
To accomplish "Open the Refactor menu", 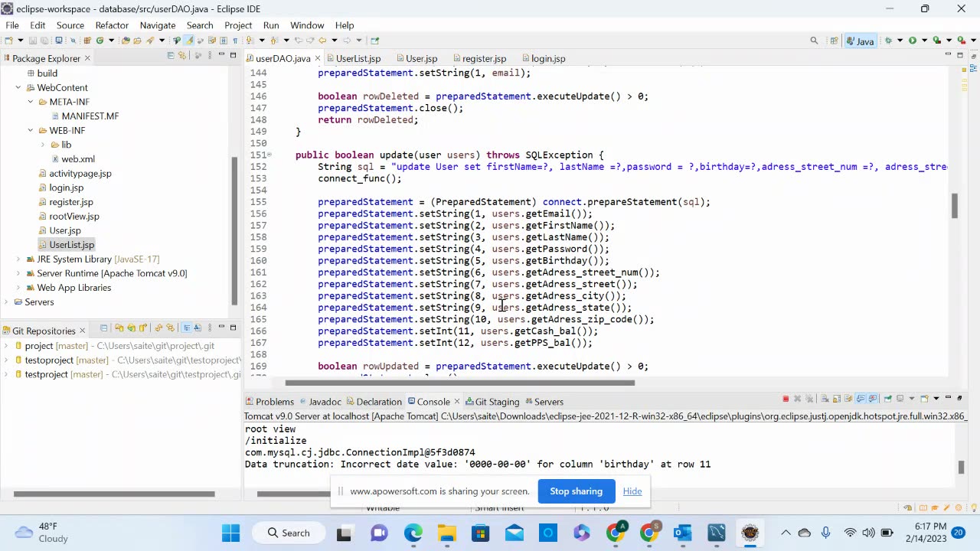I will coord(112,25).
